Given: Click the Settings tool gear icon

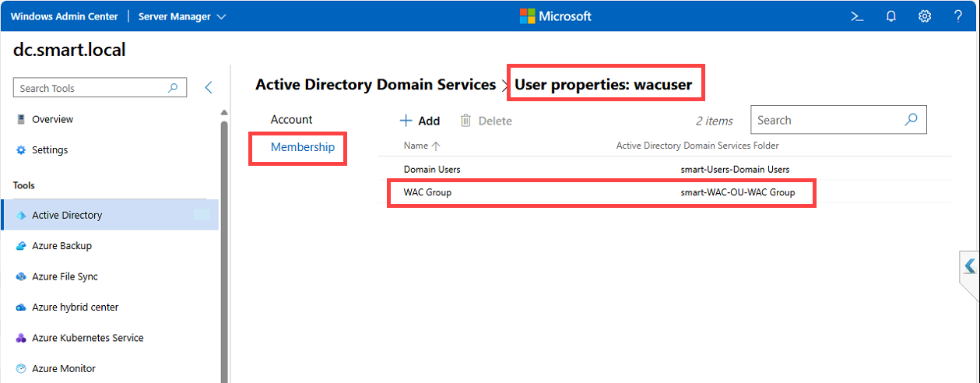Looking at the screenshot, I should (x=21, y=150).
